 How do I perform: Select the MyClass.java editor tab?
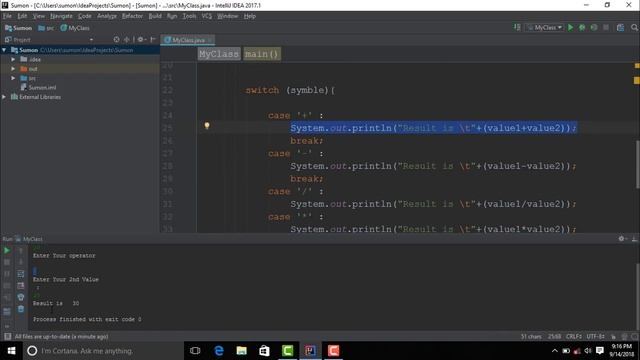pyautogui.click(x=188, y=40)
